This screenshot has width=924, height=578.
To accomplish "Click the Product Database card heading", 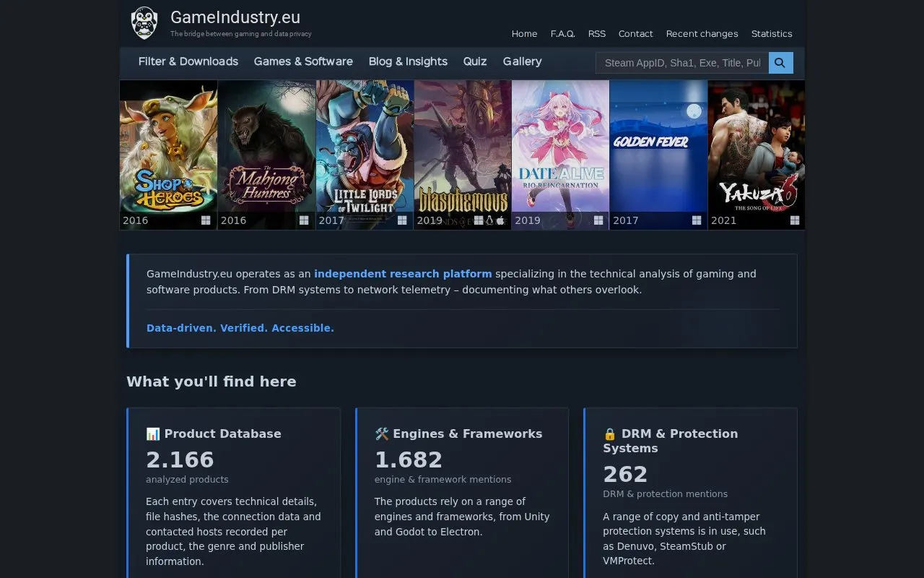I will click(x=214, y=433).
